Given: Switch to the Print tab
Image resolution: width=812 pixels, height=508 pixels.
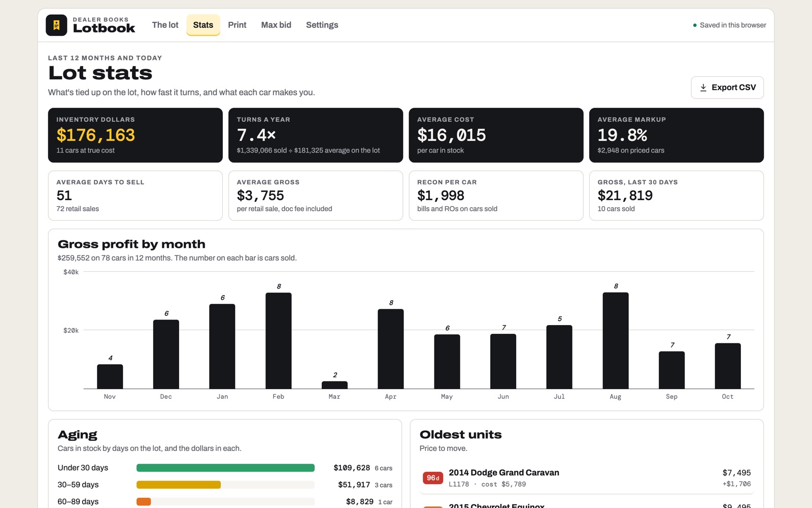Looking at the screenshot, I should coord(237,25).
